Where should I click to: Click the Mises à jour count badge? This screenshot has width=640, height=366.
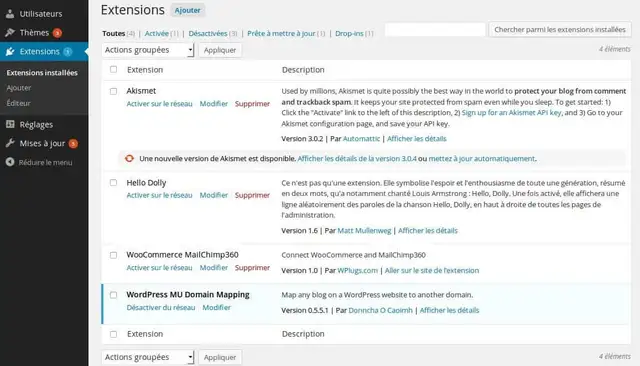click(x=73, y=144)
